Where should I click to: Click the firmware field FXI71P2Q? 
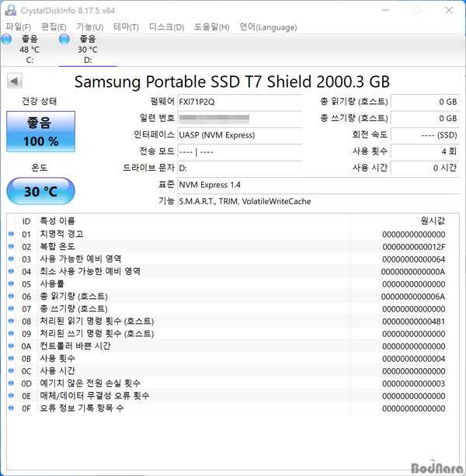click(x=239, y=102)
